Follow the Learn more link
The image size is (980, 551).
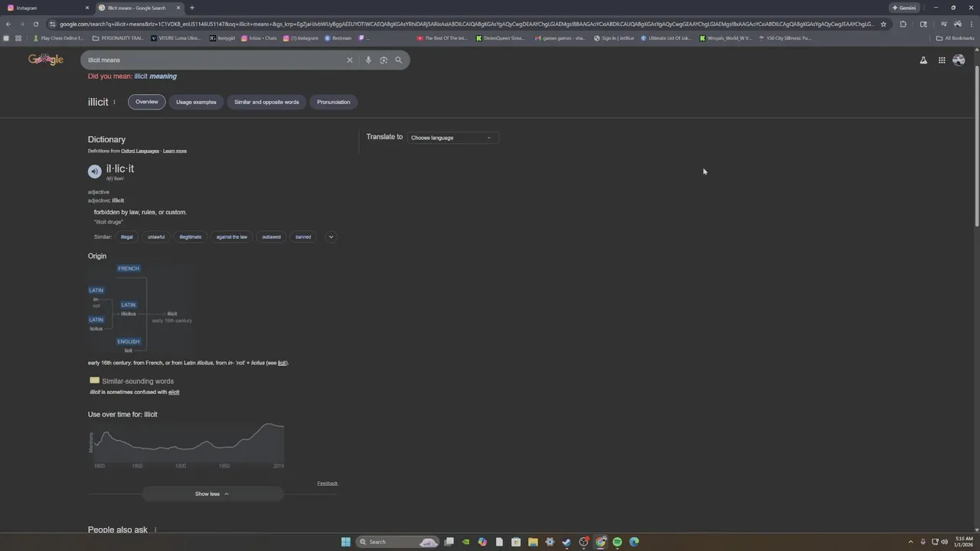(x=175, y=151)
